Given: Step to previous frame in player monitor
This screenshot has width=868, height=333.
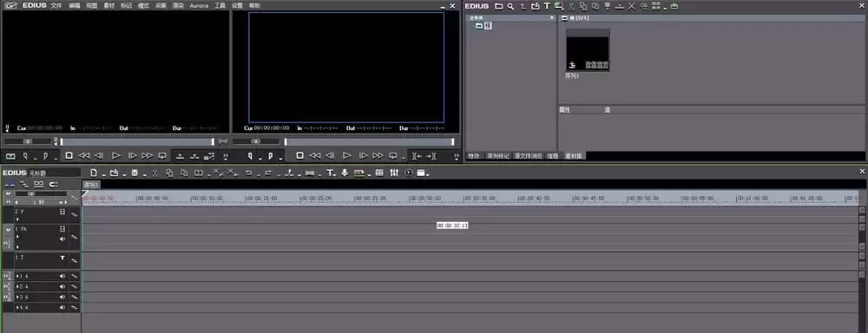Looking at the screenshot, I should point(99,156).
